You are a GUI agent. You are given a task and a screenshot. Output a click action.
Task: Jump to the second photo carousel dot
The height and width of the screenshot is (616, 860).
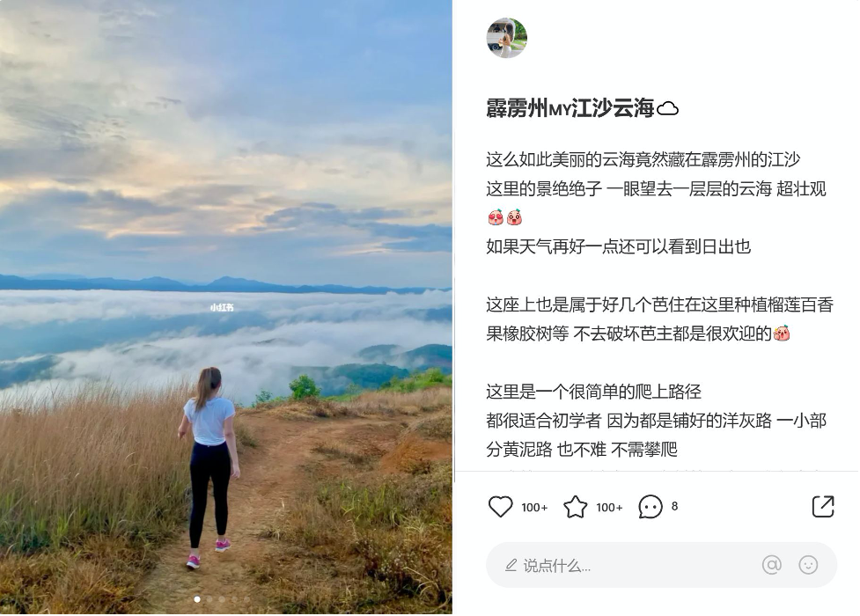coord(209,599)
